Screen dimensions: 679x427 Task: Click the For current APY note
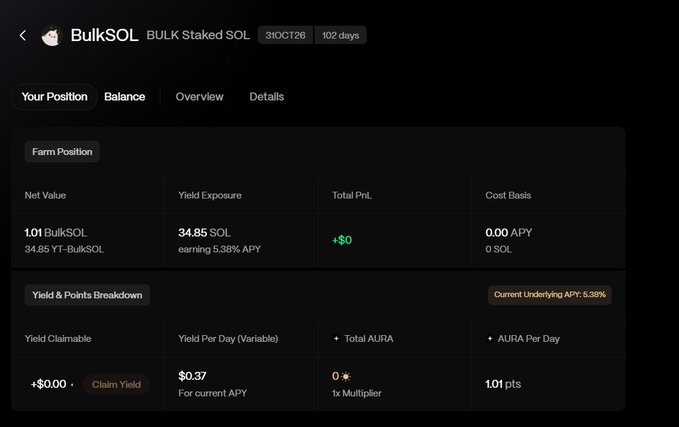tap(213, 393)
